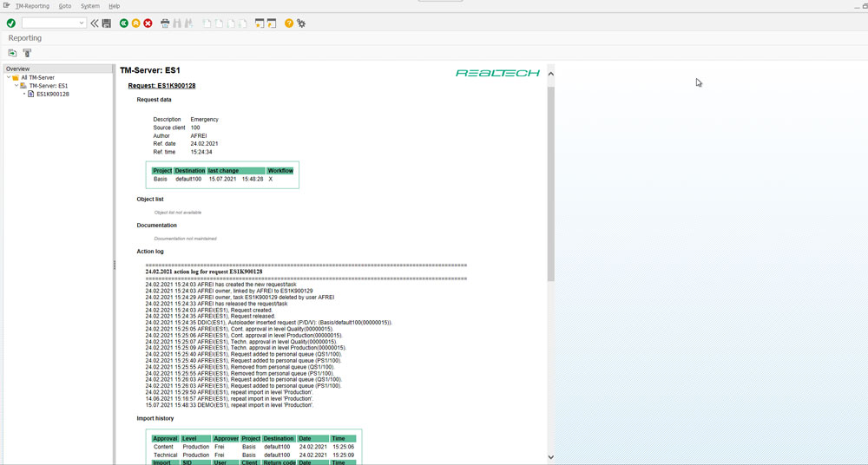Collapse the command field with double-arrow icon
The height and width of the screenshot is (465, 868).
point(95,23)
